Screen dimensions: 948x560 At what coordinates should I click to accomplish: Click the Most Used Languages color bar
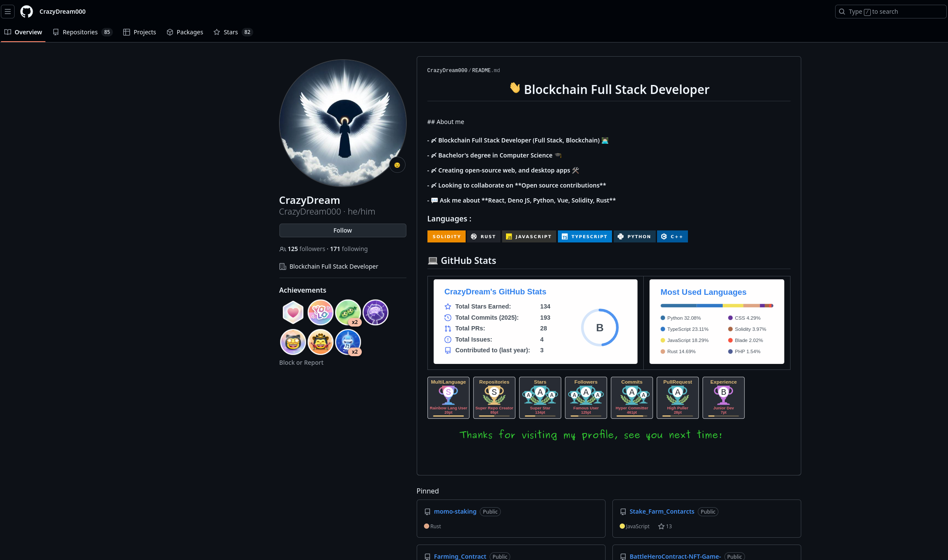coord(717,306)
